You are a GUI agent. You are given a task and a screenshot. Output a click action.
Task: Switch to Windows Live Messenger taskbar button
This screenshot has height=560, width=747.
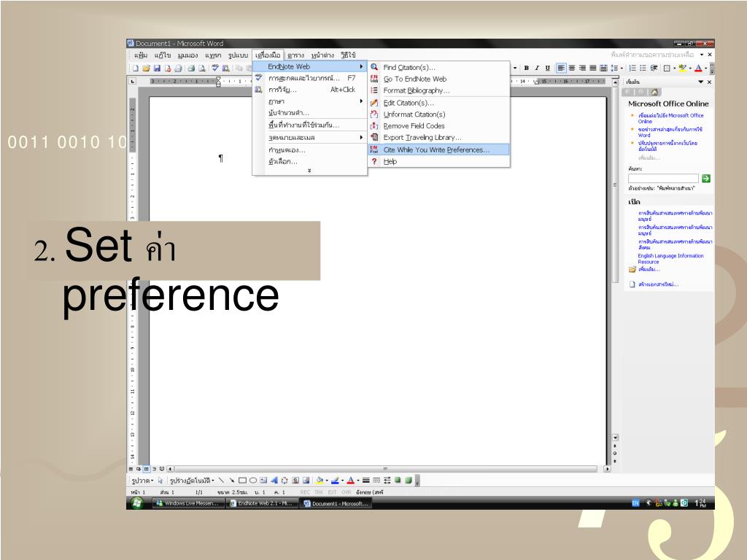point(187,503)
